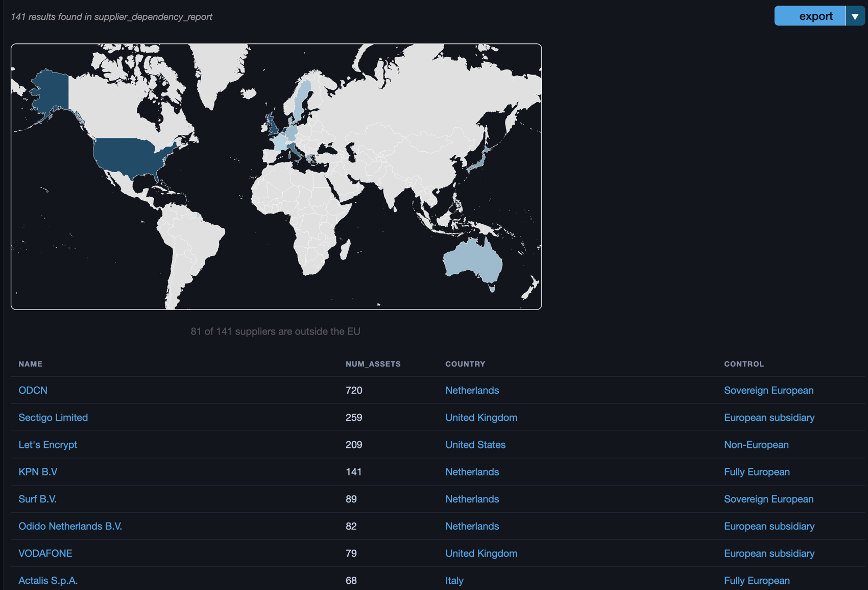Sort by the NAME column header
Screen dimensions: 868x590
[x=31, y=364]
